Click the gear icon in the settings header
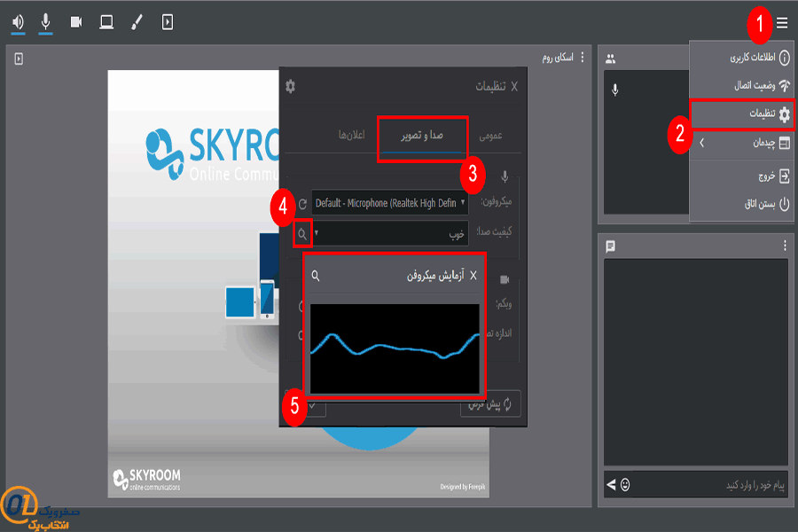798x532 pixels. pyautogui.click(x=291, y=86)
